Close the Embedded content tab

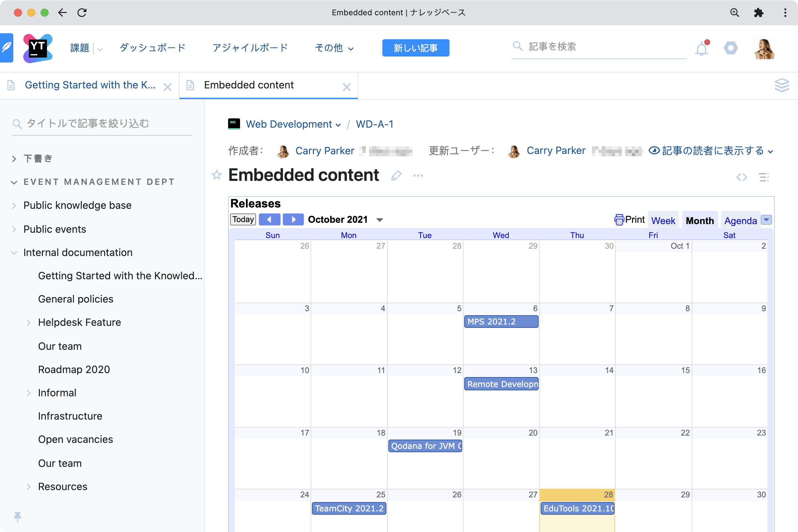(346, 87)
